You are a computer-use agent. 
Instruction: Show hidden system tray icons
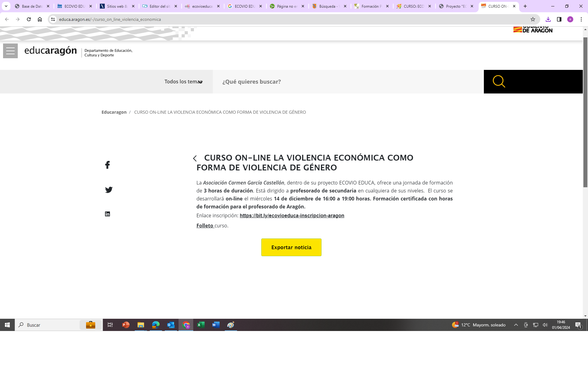[x=516, y=325]
